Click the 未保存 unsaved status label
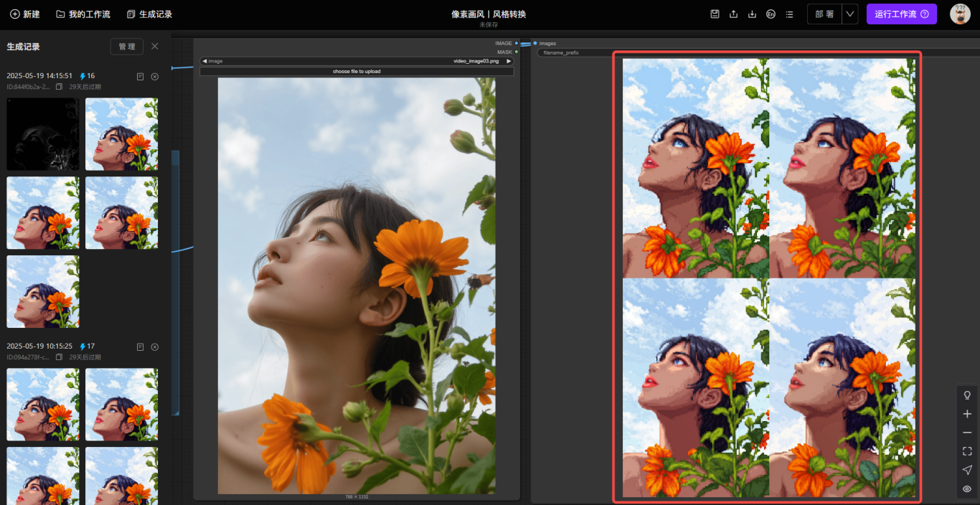Image resolution: width=980 pixels, height=505 pixels. point(489,24)
